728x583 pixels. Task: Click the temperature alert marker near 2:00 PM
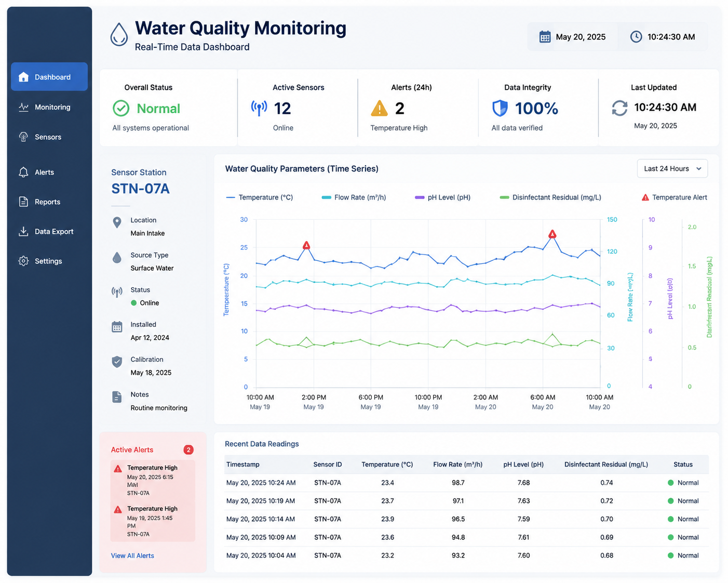[306, 245]
